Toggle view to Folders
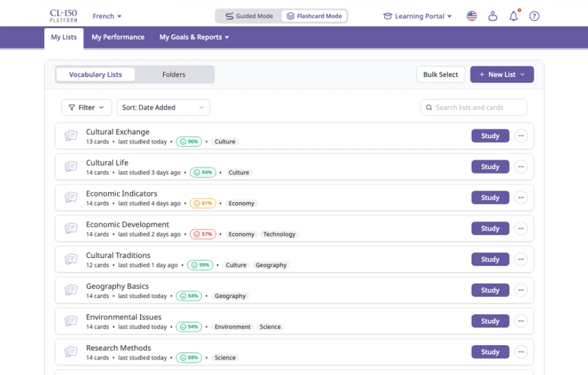 (x=174, y=74)
